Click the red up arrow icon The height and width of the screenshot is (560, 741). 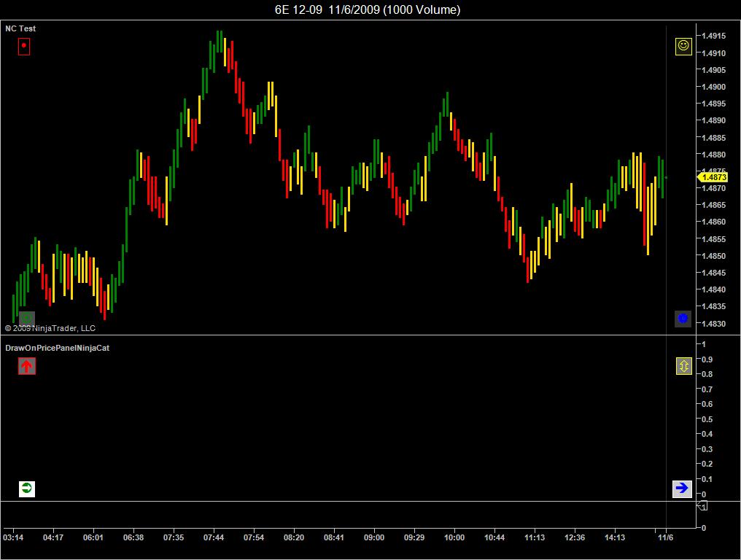(27, 366)
